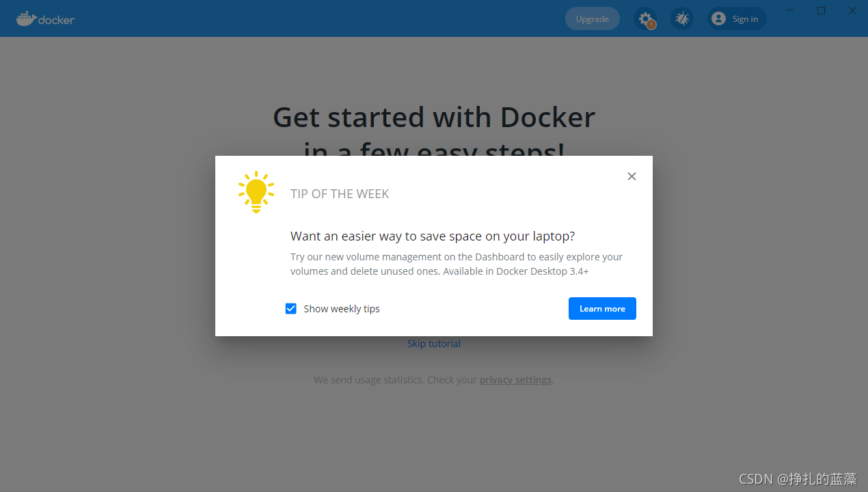The height and width of the screenshot is (492, 868).
Task: Close the Tip of the Week dialog
Action: pos(632,176)
